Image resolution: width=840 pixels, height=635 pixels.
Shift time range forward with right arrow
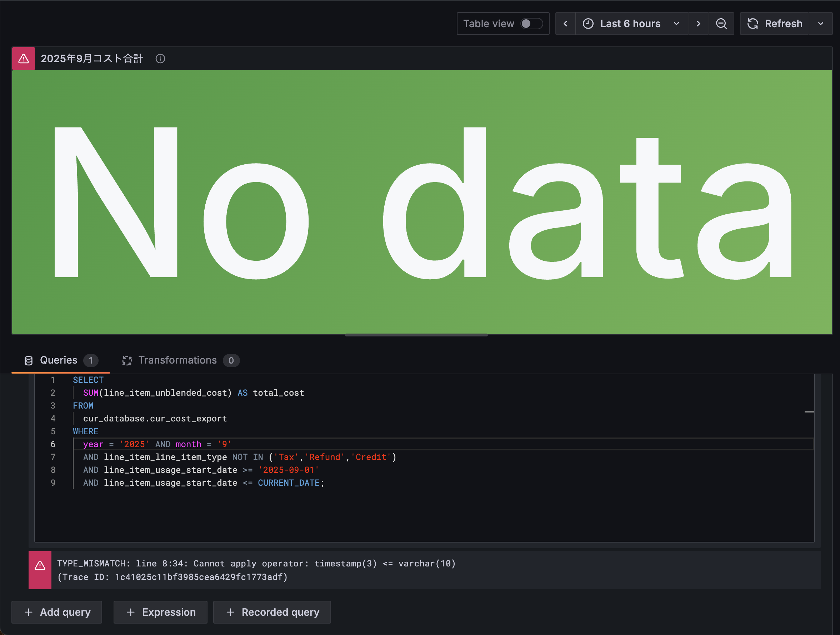point(698,24)
